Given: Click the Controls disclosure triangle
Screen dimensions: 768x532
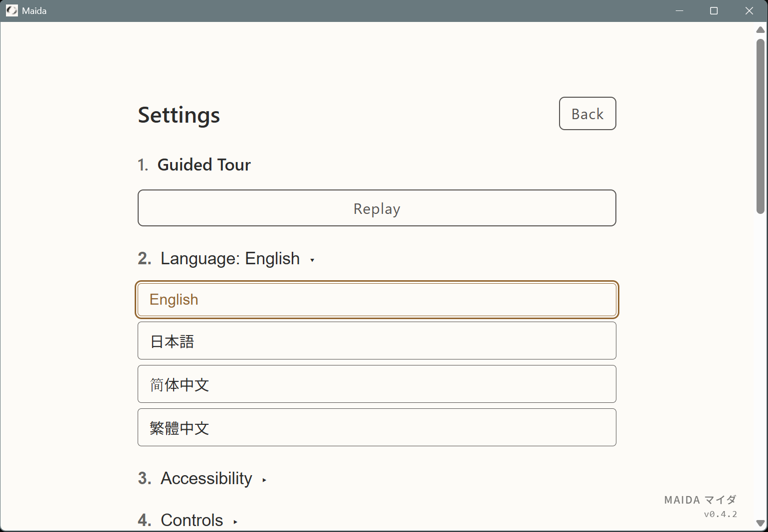Looking at the screenshot, I should pyautogui.click(x=235, y=522).
